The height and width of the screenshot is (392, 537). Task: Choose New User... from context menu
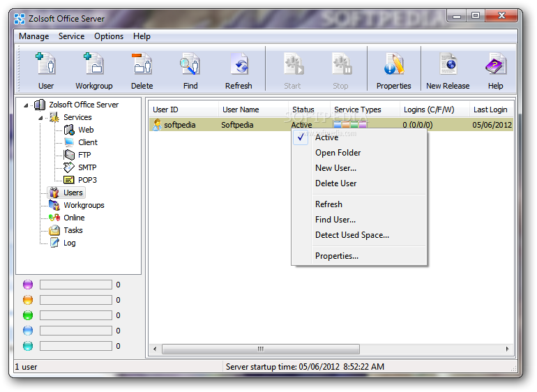(x=358, y=168)
